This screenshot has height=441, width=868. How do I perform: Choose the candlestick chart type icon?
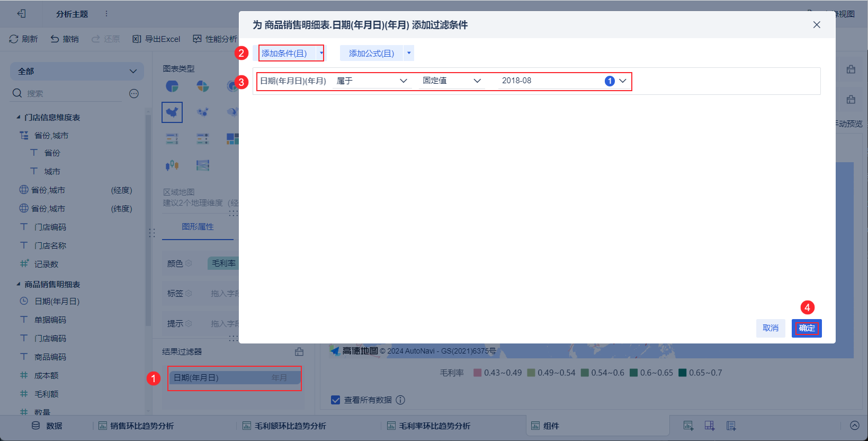[x=172, y=165]
